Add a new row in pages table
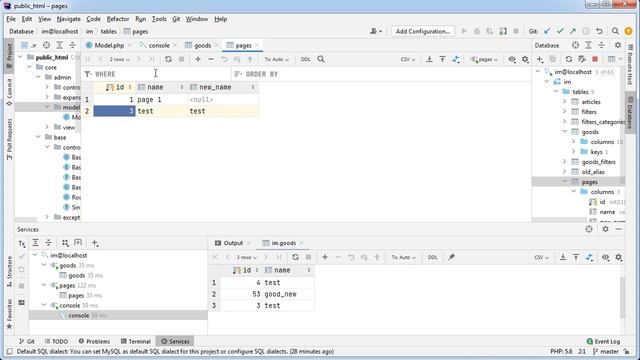 [198, 59]
